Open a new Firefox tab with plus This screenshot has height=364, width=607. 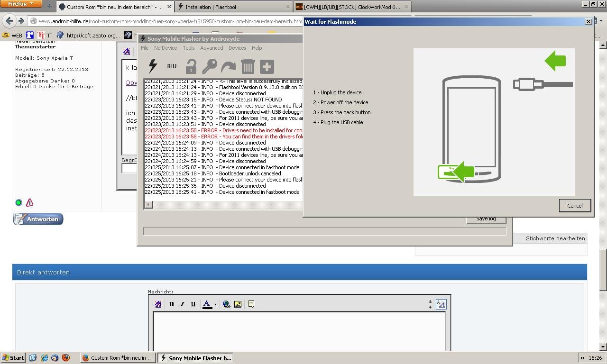pyautogui.click(x=50, y=7)
